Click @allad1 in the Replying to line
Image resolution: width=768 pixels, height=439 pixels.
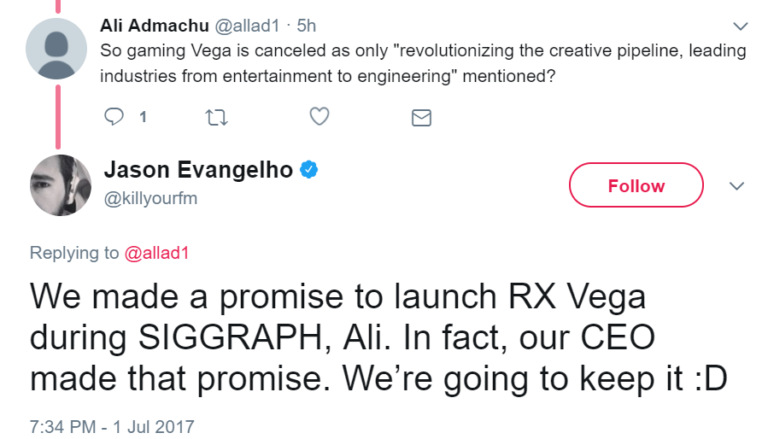(156, 253)
